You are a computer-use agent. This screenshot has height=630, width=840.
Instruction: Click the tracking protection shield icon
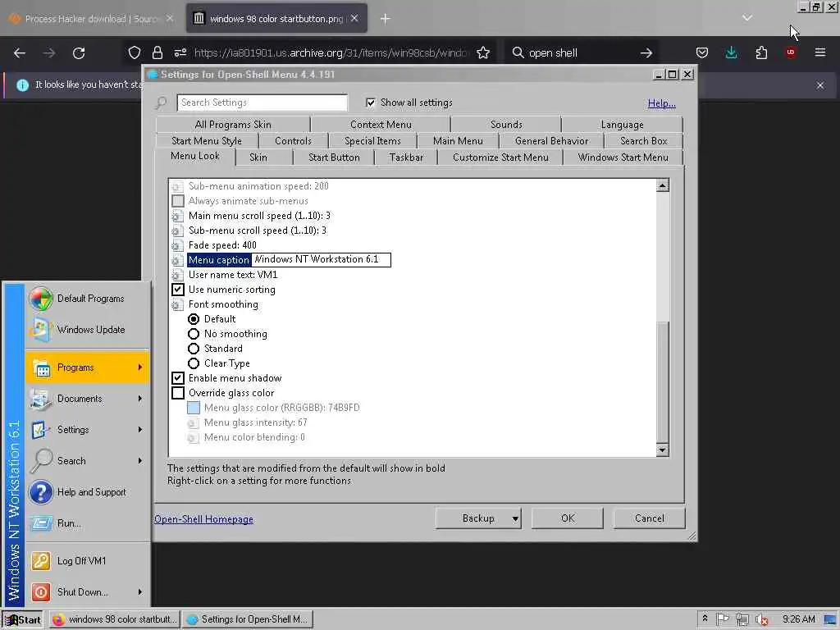(x=134, y=52)
